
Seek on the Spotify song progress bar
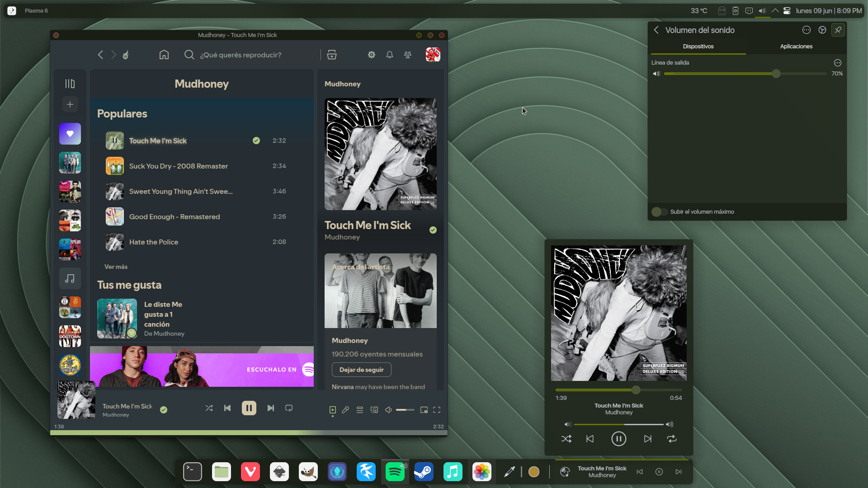coord(249,432)
